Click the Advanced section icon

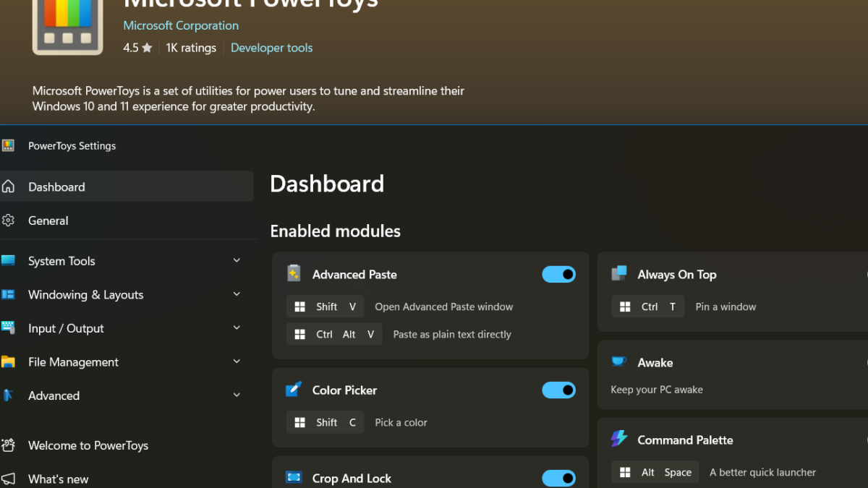click(8, 395)
